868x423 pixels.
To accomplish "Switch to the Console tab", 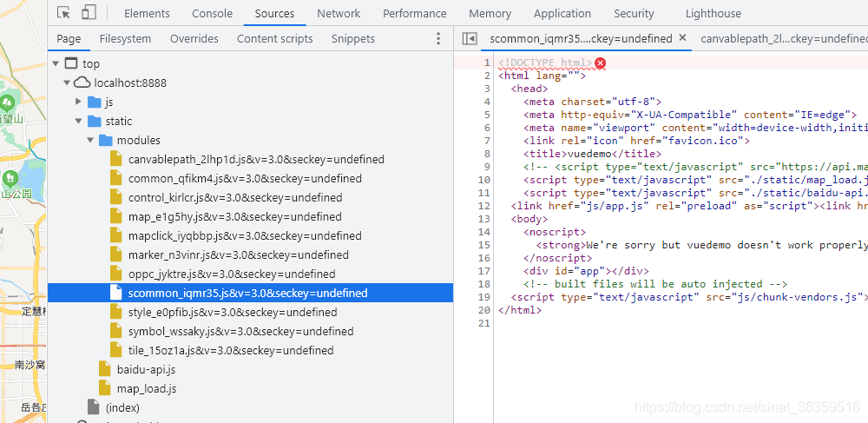I will click(x=212, y=13).
